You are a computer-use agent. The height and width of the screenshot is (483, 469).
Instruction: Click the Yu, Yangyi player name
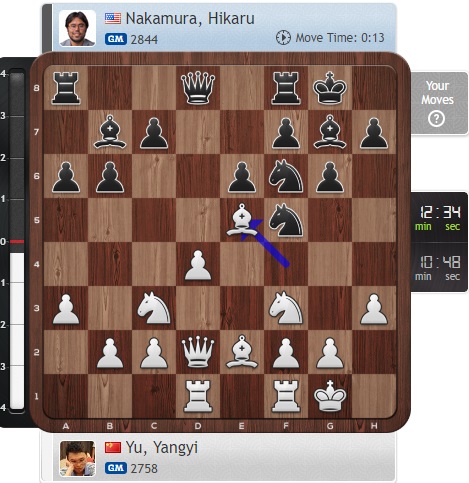[x=162, y=448]
